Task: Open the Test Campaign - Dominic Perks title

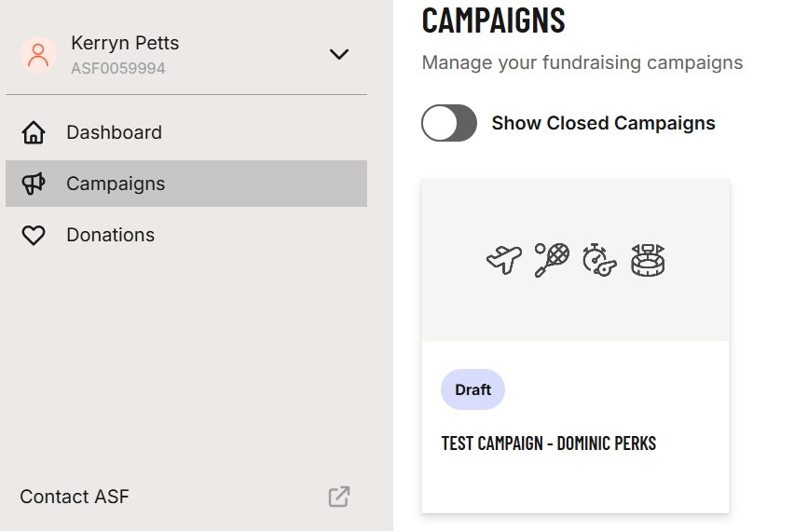Action: coord(549,443)
